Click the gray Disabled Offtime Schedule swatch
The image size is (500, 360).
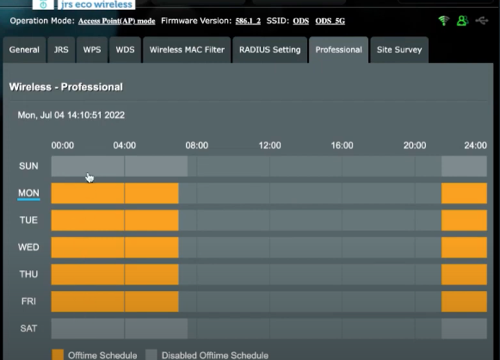tap(151, 355)
